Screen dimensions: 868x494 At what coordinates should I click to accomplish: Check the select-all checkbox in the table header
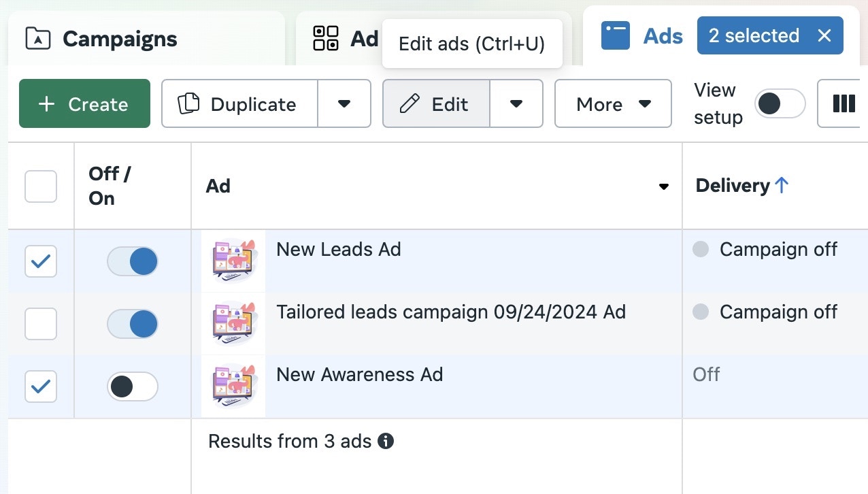point(40,186)
